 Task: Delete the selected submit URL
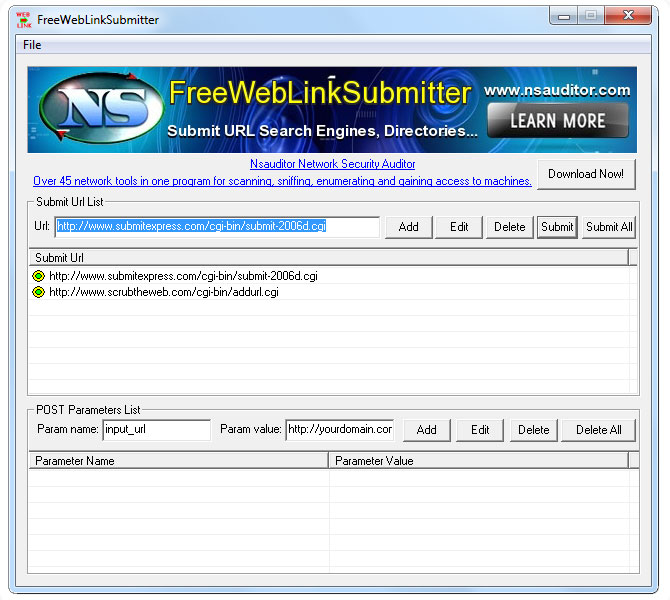pos(509,227)
